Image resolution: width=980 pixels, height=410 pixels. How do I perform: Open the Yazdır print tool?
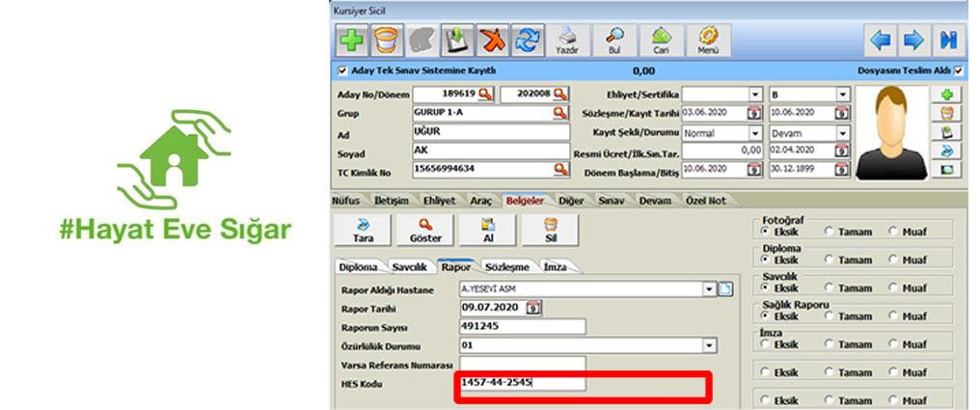pyautogui.click(x=567, y=41)
